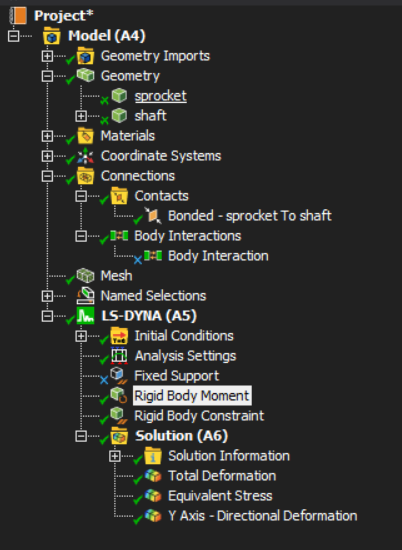This screenshot has height=550, width=402.
Task: Click the sprocket body cube icon
Action: tap(119, 95)
